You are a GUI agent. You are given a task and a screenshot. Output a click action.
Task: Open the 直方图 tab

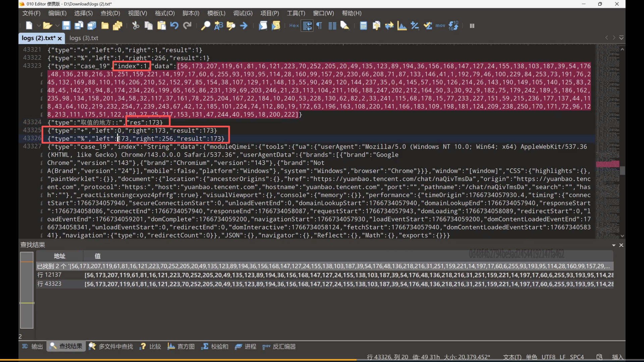[x=181, y=347]
